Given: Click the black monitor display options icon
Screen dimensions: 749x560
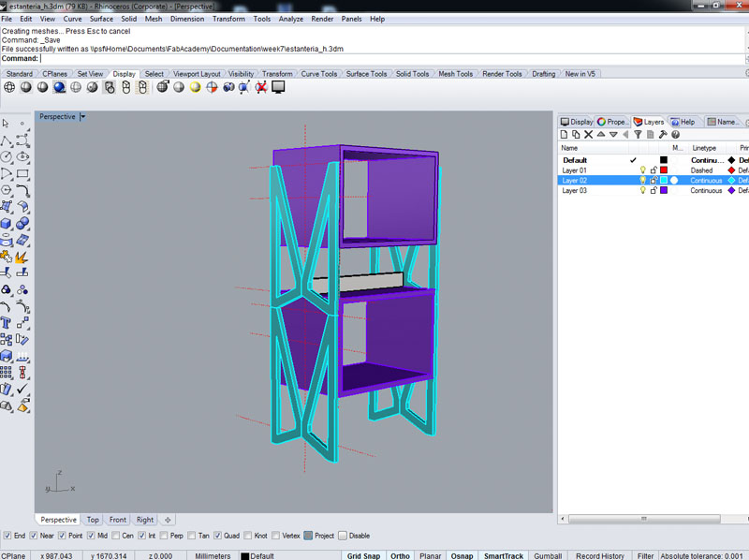Looking at the screenshot, I should point(278,87).
